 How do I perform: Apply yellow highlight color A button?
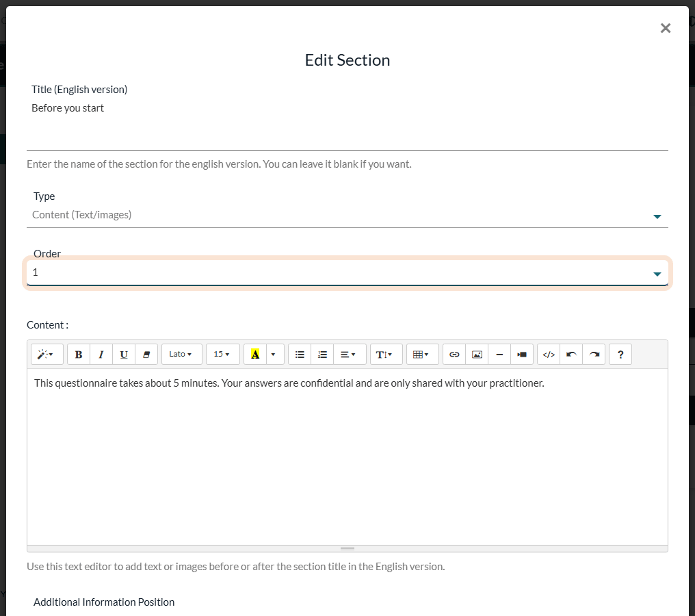point(255,355)
